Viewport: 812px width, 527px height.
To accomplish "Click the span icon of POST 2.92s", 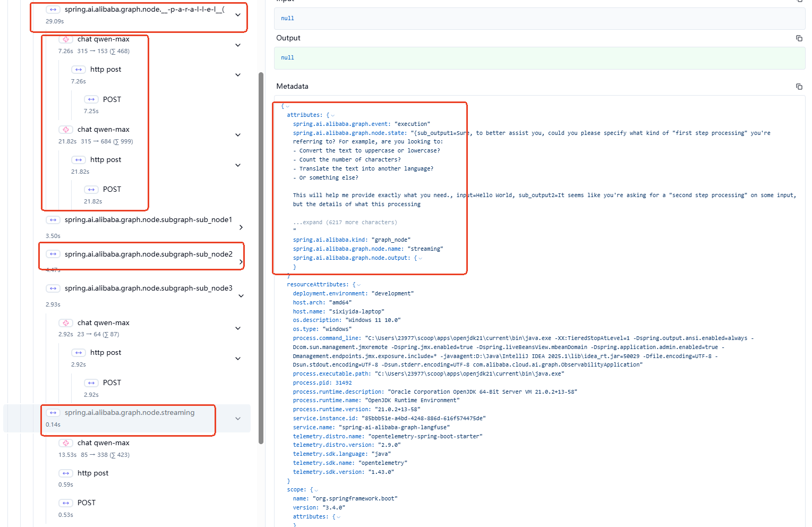I will (91, 383).
